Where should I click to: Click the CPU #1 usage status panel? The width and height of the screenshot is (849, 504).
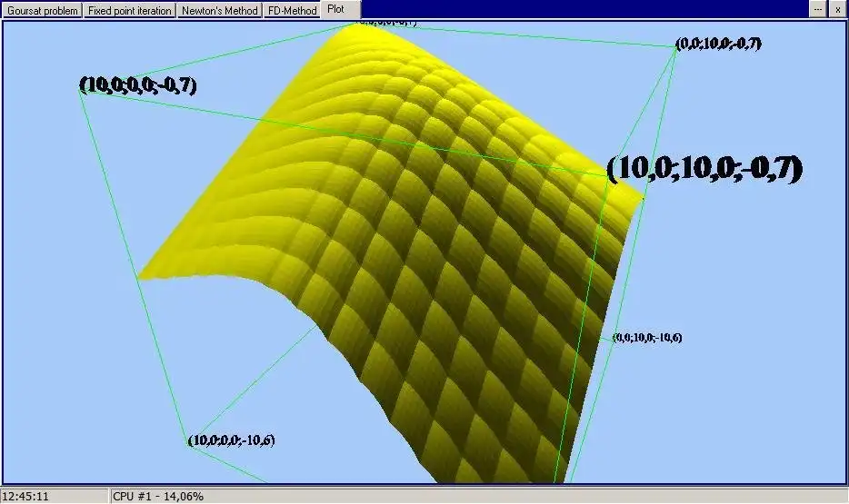tap(159, 497)
